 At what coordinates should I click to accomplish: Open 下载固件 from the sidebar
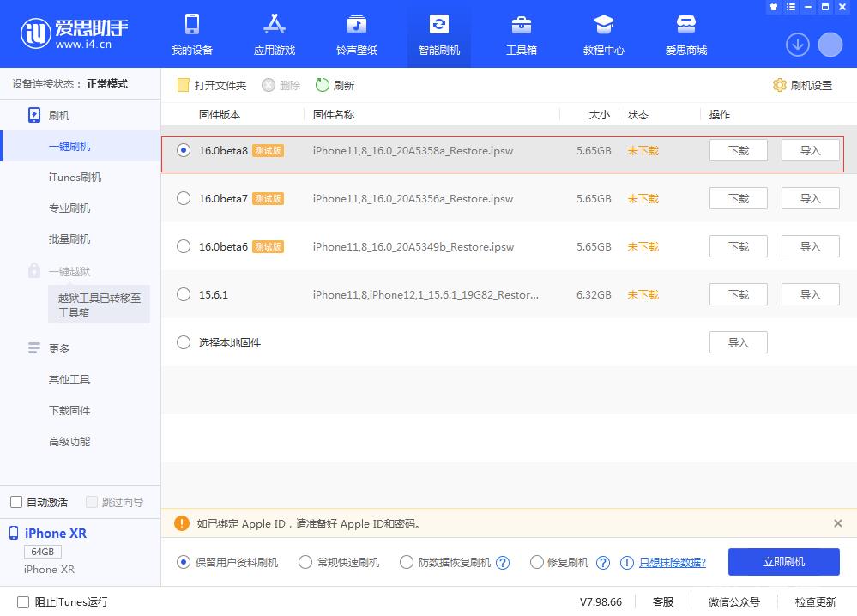click(69, 410)
